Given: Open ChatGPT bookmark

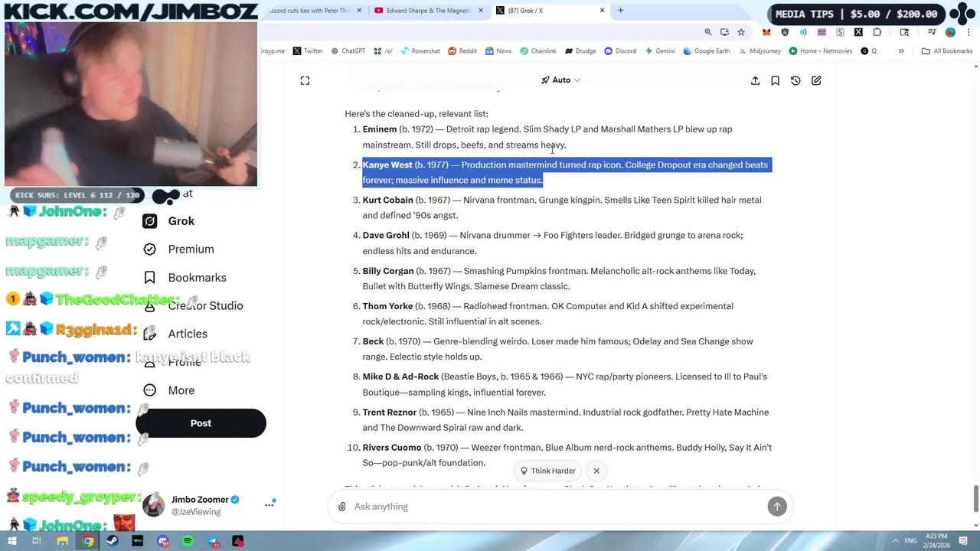Looking at the screenshot, I should click(348, 51).
